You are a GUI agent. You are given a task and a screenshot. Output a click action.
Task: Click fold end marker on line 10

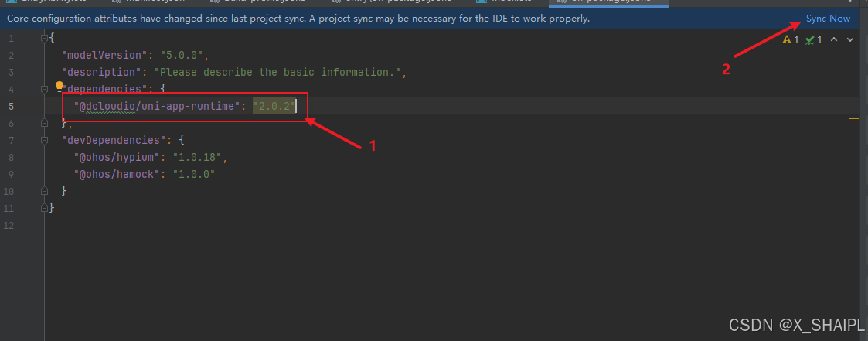[x=45, y=190]
